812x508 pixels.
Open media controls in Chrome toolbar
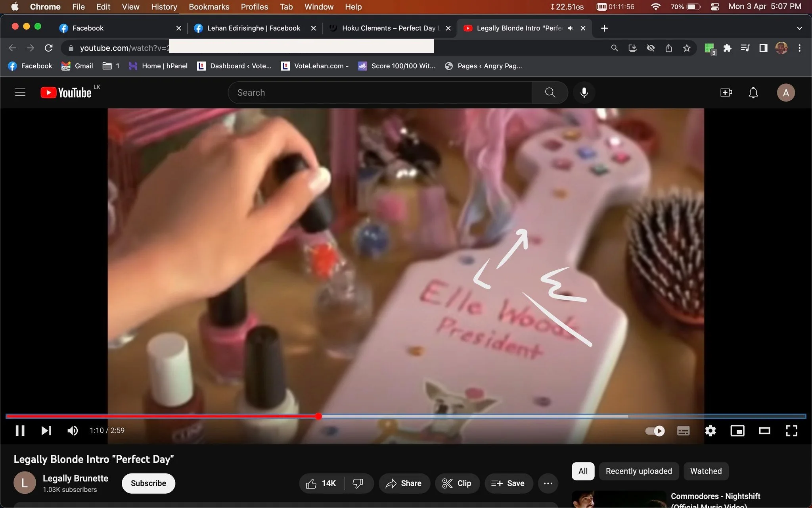tap(745, 48)
